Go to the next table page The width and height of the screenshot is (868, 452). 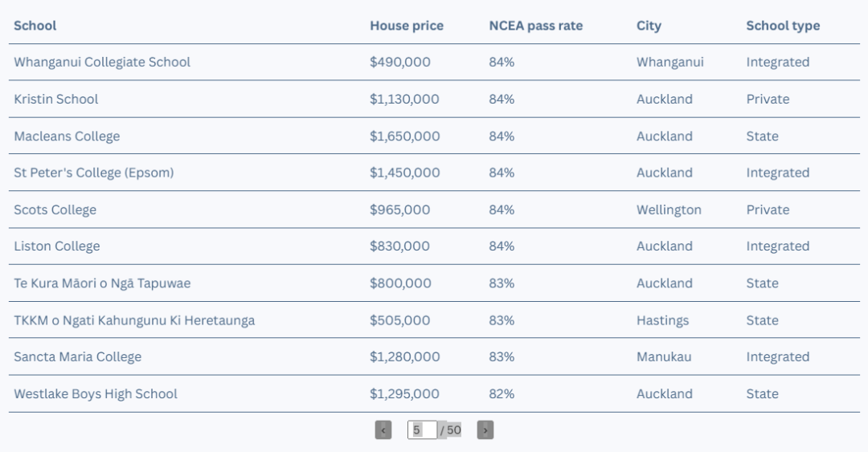485,430
